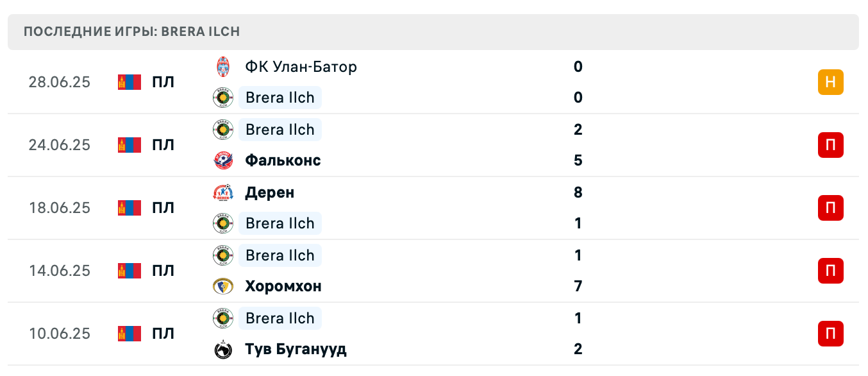This screenshot has height=376, width=868.
Task: Click the red П badge for the Фальконс match
Action: click(x=830, y=145)
